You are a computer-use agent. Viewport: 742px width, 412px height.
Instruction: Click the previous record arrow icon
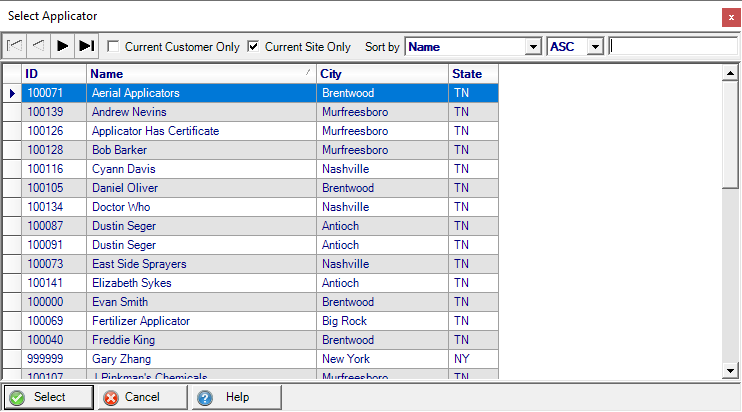(38, 46)
